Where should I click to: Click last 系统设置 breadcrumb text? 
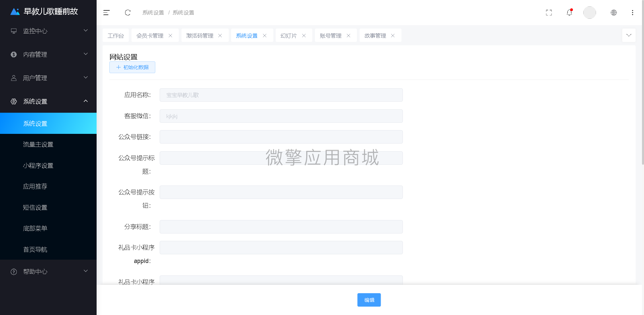(183, 13)
